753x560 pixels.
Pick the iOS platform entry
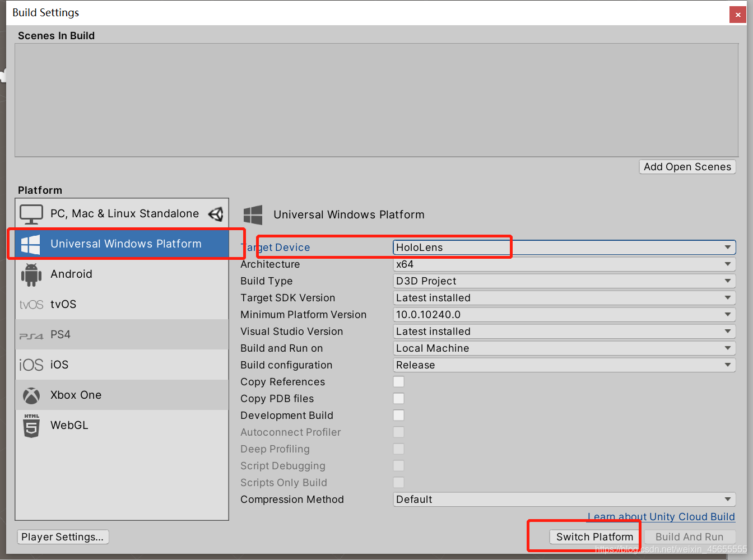click(122, 365)
